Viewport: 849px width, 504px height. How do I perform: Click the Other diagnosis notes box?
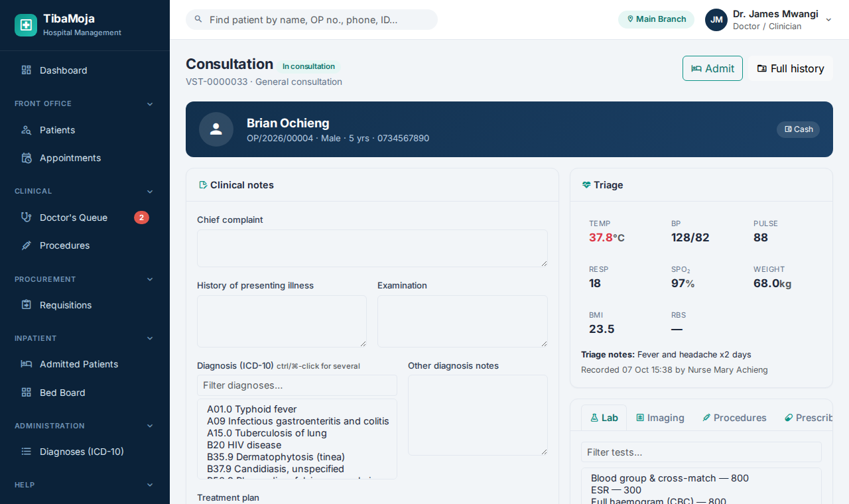coord(478,415)
